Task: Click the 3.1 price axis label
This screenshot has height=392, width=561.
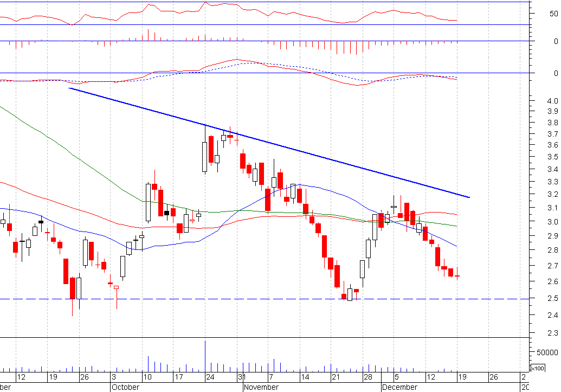Action: coord(553,208)
